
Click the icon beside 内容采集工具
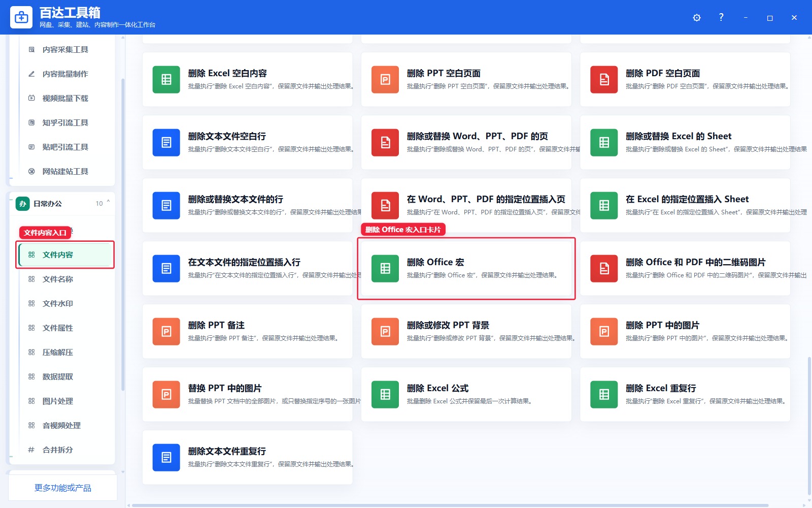click(x=31, y=50)
